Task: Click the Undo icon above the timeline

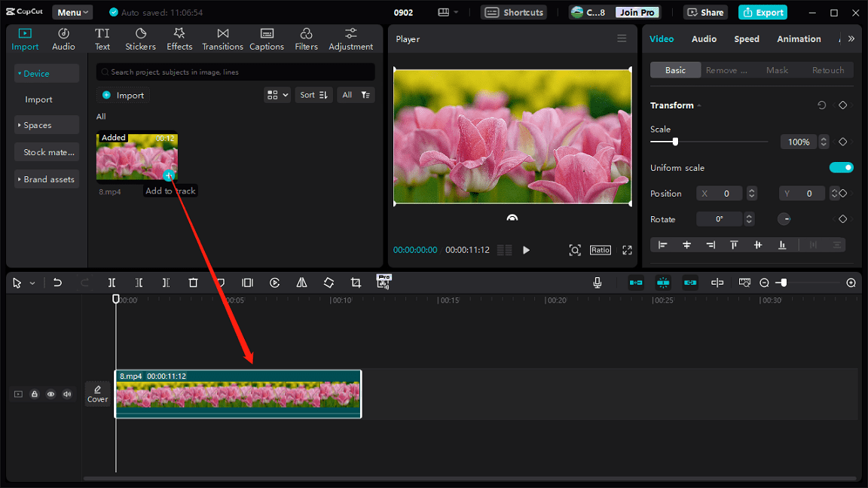Action: tap(57, 282)
